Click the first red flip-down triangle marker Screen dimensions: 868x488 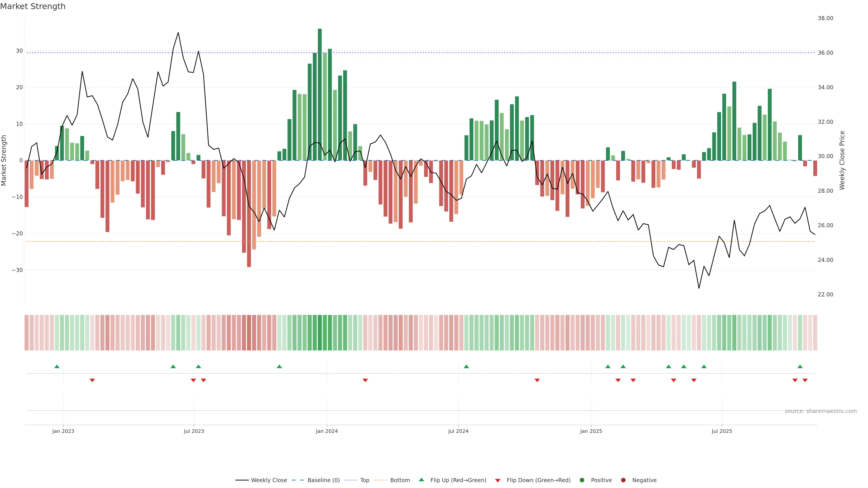click(92, 380)
